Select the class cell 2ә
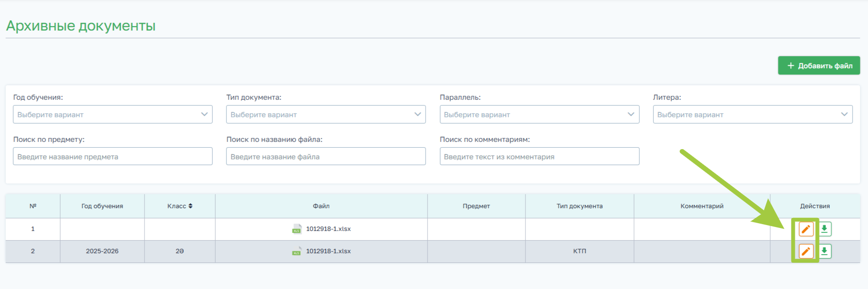 click(180, 251)
